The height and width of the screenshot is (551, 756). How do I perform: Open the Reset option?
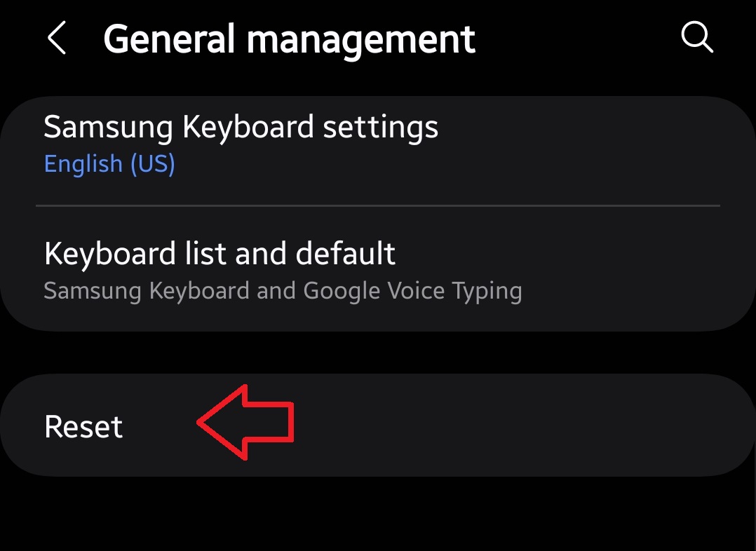click(x=83, y=427)
